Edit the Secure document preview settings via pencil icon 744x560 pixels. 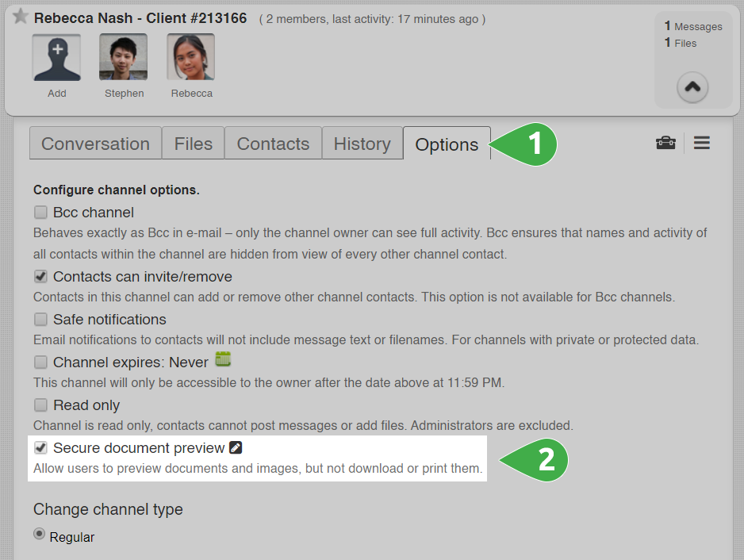click(x=235, y=447)
